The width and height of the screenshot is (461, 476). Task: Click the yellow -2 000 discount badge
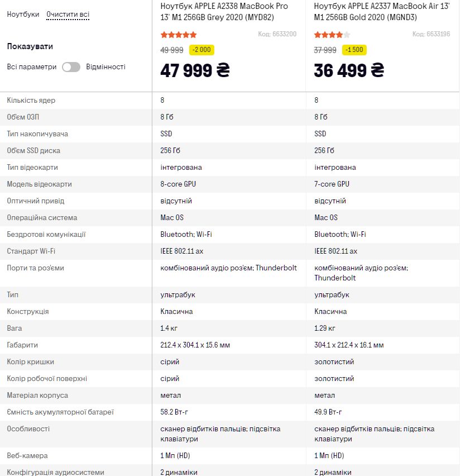(201, 50)
